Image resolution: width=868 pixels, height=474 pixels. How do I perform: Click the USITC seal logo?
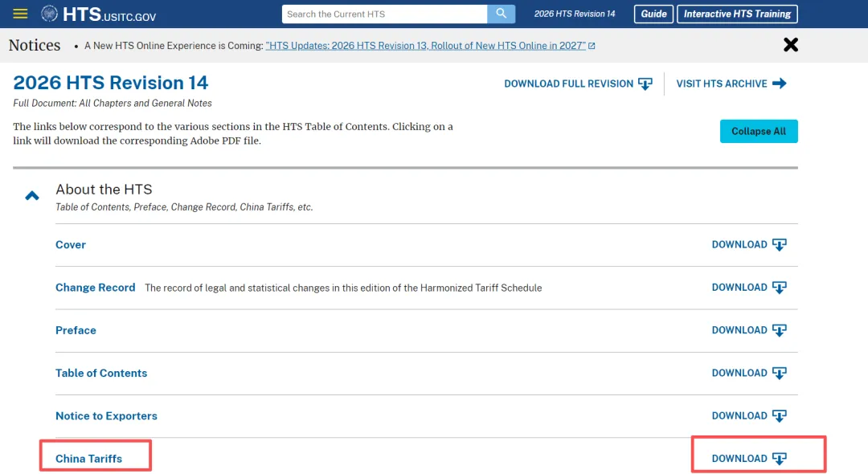49,14
